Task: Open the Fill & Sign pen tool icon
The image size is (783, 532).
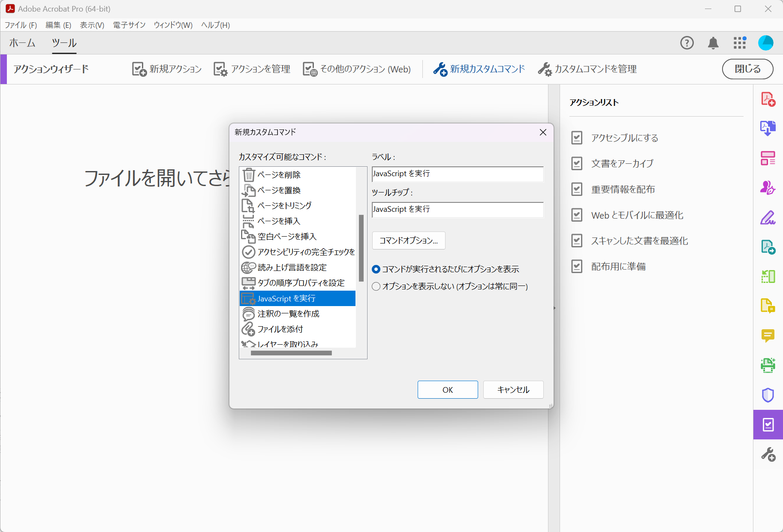Action: (768, 218)
